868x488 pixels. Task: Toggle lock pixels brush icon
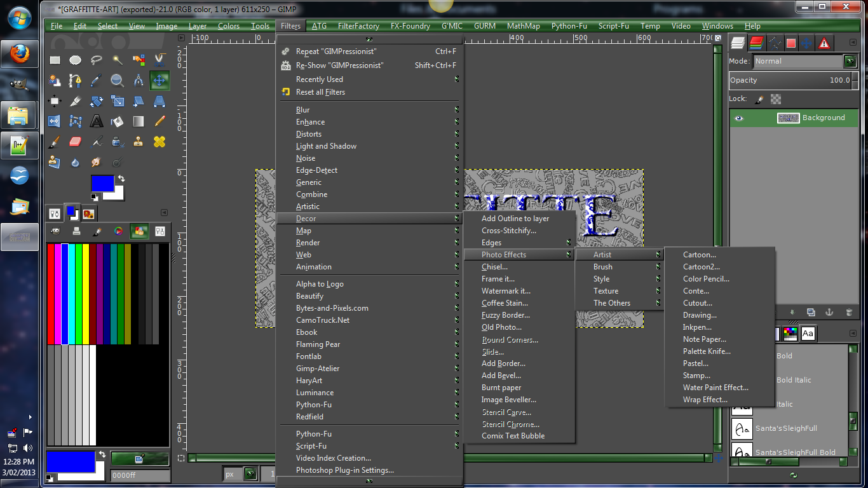(x=759, y=99)
